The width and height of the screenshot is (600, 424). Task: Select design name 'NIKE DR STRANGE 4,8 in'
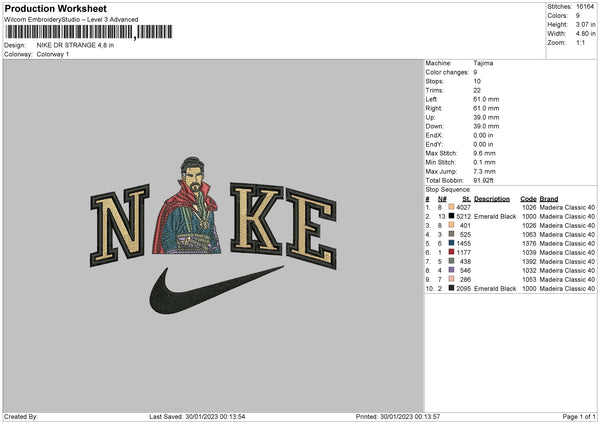point(75,45)
